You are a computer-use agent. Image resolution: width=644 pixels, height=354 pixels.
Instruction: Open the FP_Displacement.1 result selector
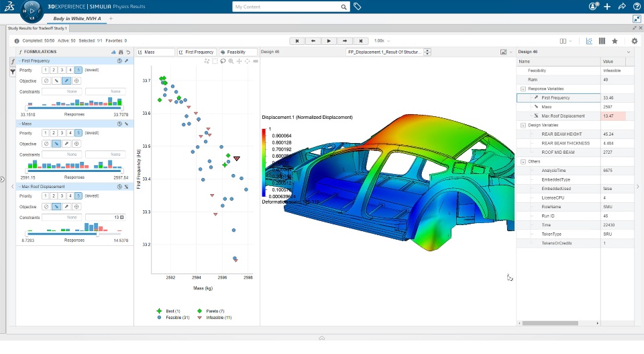point(388,52)
